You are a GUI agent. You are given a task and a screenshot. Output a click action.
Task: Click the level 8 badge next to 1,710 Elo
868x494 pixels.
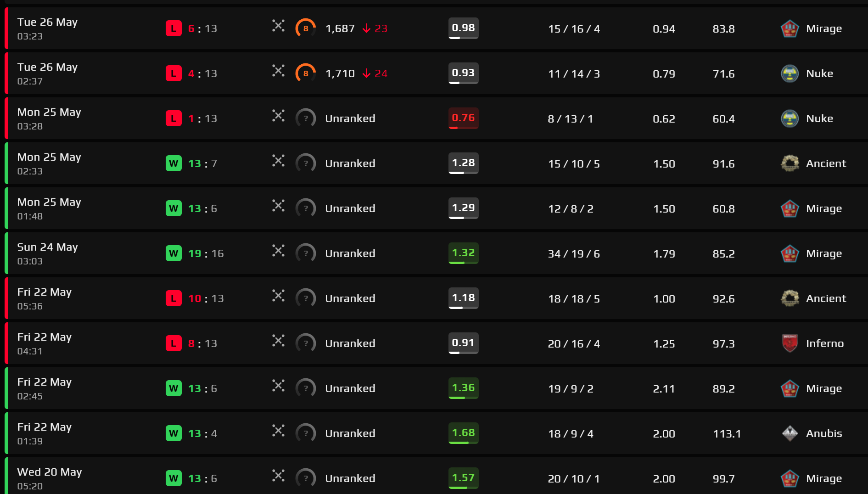tap(306, 73)
